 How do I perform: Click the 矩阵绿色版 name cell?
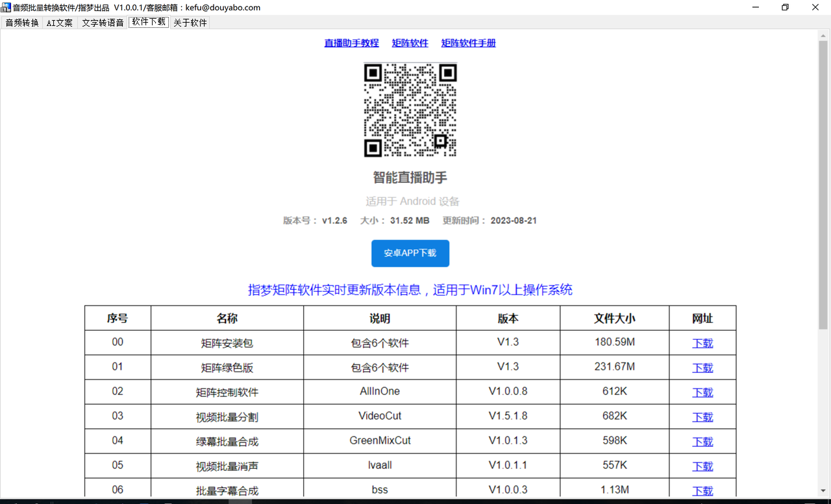[227, 368]
